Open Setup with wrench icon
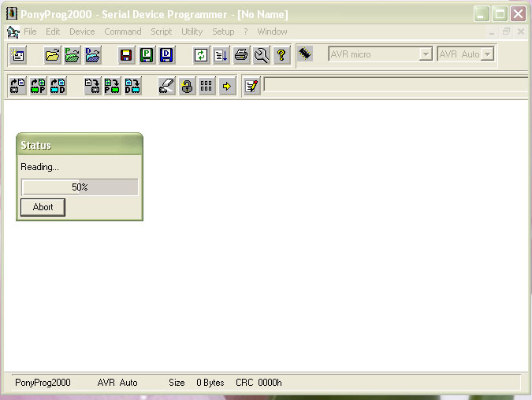This screenshot has height=400, width=532. 262,55
